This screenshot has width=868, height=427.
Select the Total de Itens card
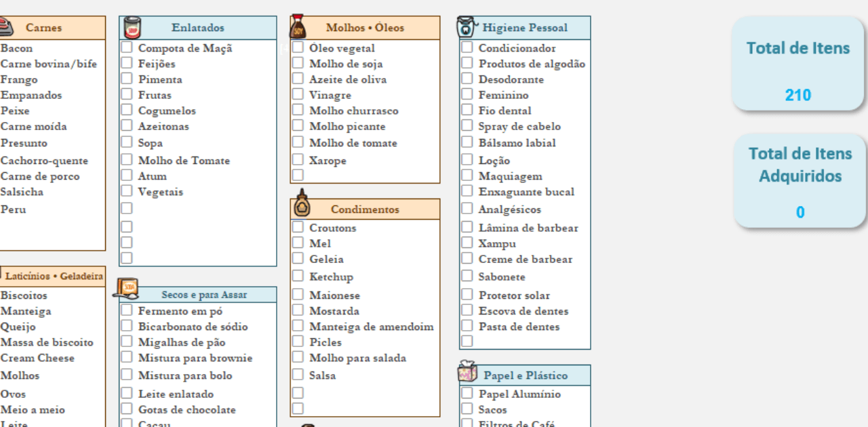coord(797,63)
